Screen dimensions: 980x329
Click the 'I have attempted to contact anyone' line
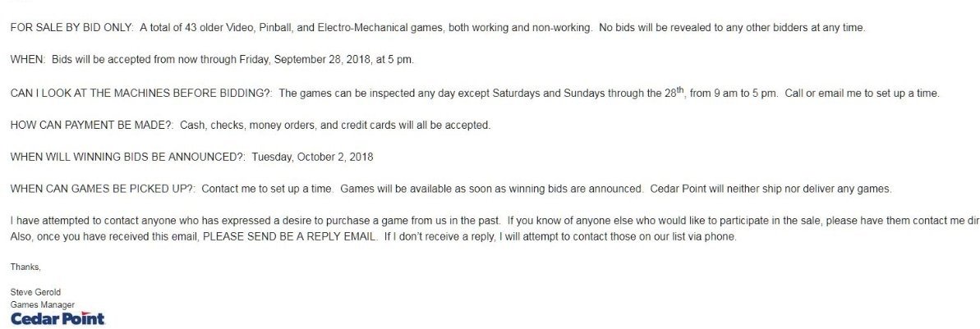(x=255, y=221)
